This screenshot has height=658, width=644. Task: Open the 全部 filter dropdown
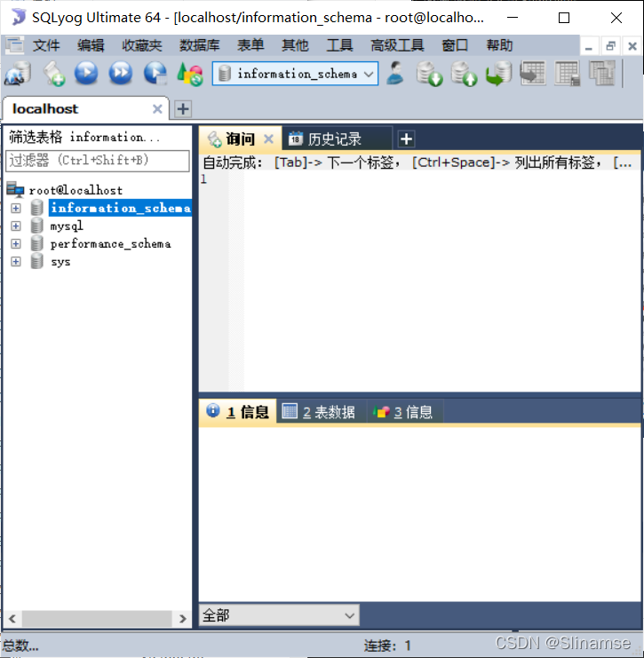279,615
